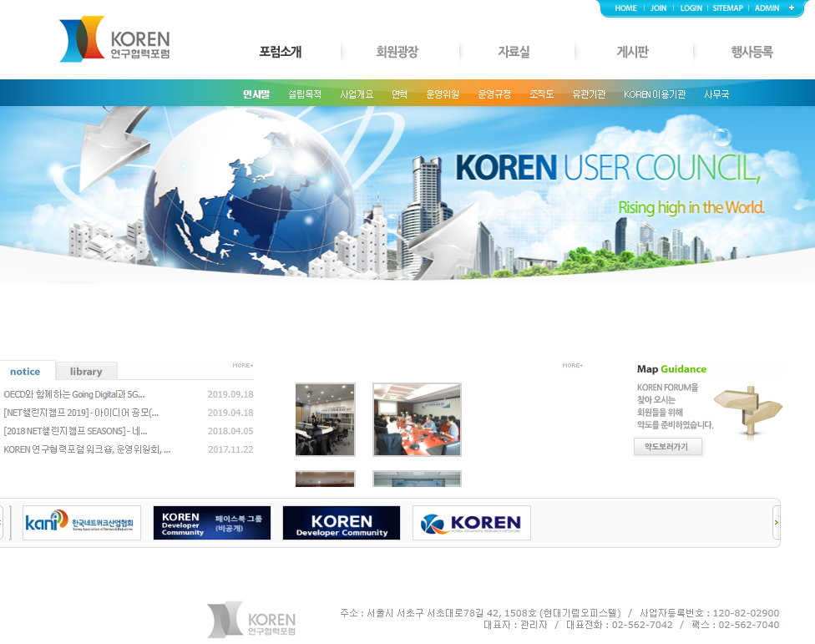This screenshot has height=644, width=815.
Task: Select the 연혁 submenu item
Action: [x=399, y=94]
